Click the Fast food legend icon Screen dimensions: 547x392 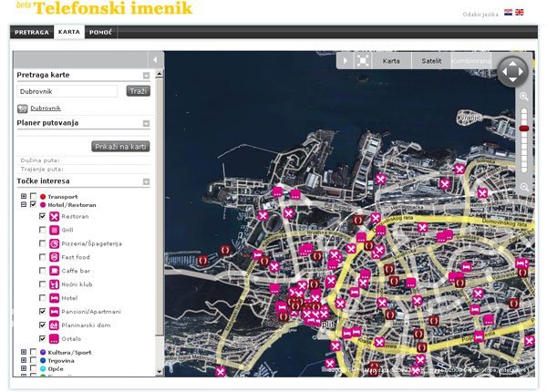[x=54, y=257]
